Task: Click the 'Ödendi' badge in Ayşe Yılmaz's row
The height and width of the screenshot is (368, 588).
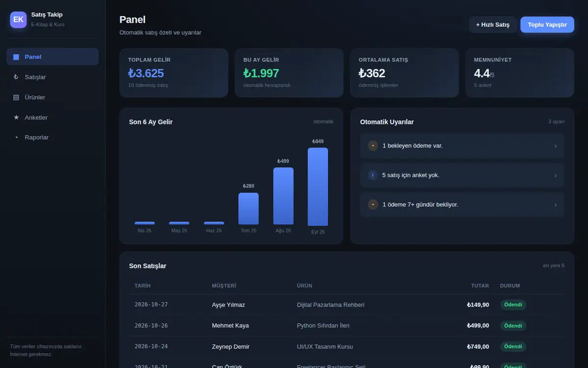Action: point(513,305)
